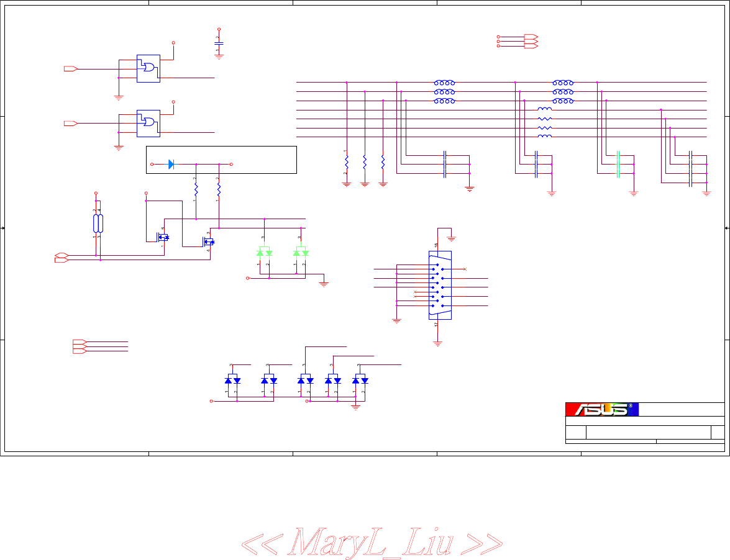Select the green capacitor array symbol

618,164
